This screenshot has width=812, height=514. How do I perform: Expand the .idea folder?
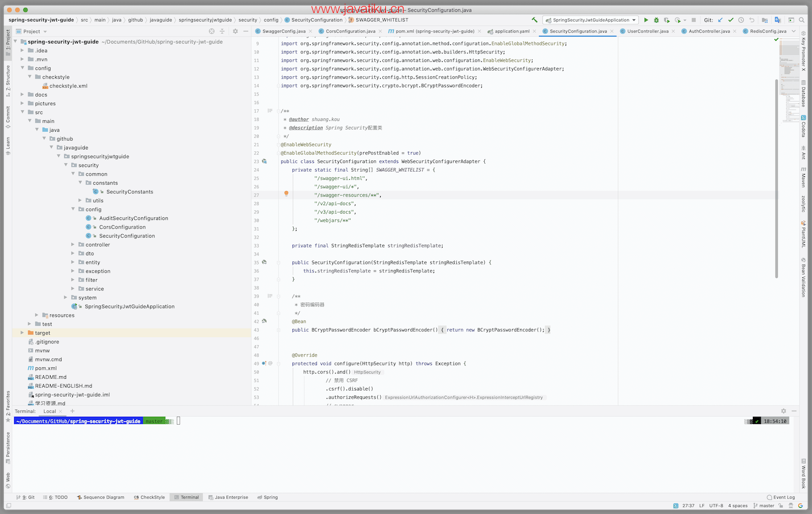22,51
